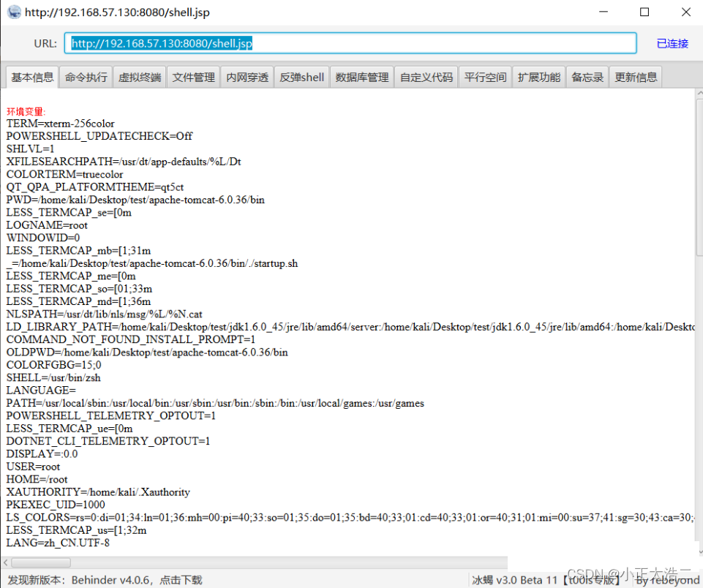Open the 更新信息 tab
Image resolution: width=703 pixels, height=588 pixels.
[x=635, y=76]
